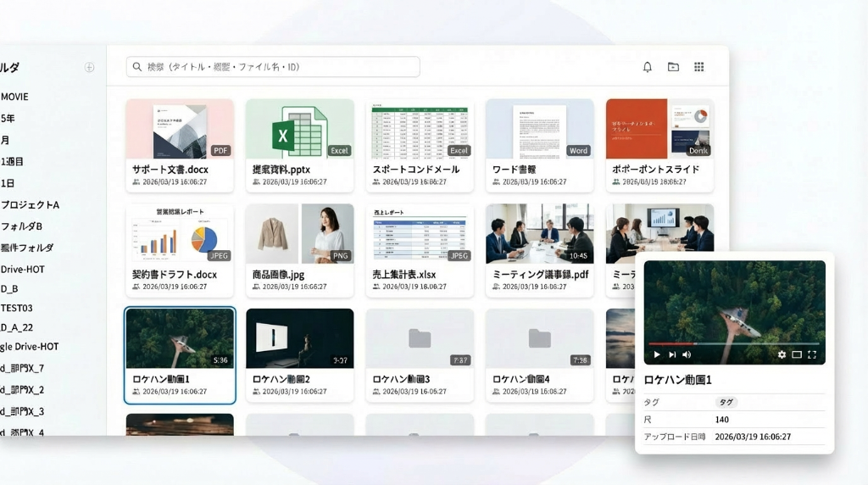
Task: Click the 10:45 duration badge on meeting card
Action: pyautogui.click(x=578, y=256)
